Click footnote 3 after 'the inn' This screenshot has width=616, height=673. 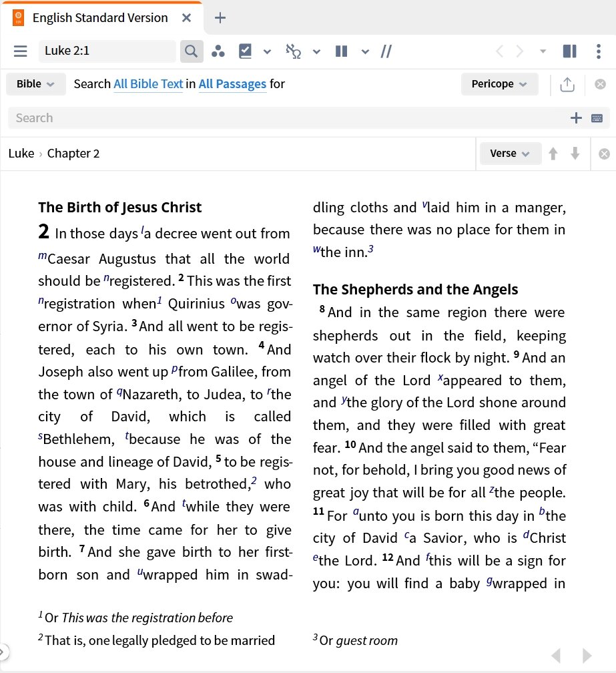click(370, 248)
